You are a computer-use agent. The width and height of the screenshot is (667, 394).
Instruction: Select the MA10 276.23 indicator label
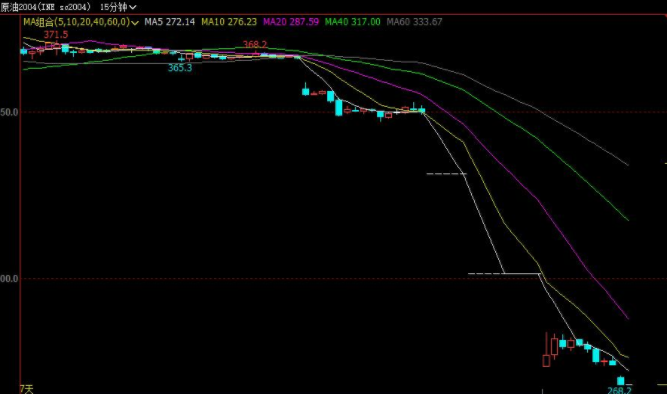(229, 22)
